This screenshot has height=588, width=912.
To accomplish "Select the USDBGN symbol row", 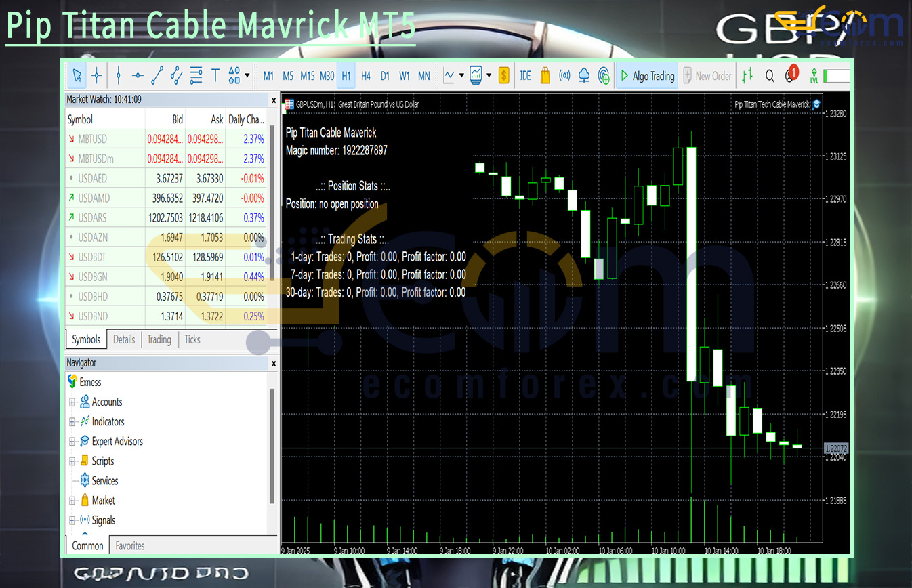I will (166, 277).
